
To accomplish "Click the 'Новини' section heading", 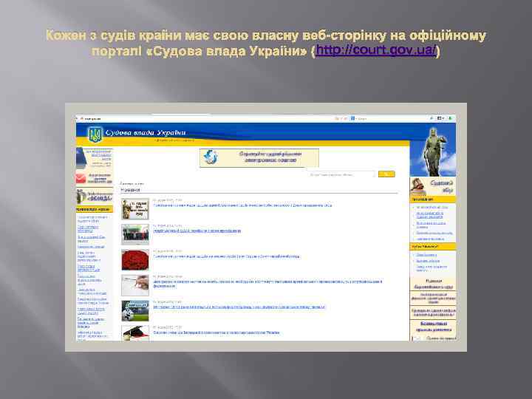I will (130, 190).
